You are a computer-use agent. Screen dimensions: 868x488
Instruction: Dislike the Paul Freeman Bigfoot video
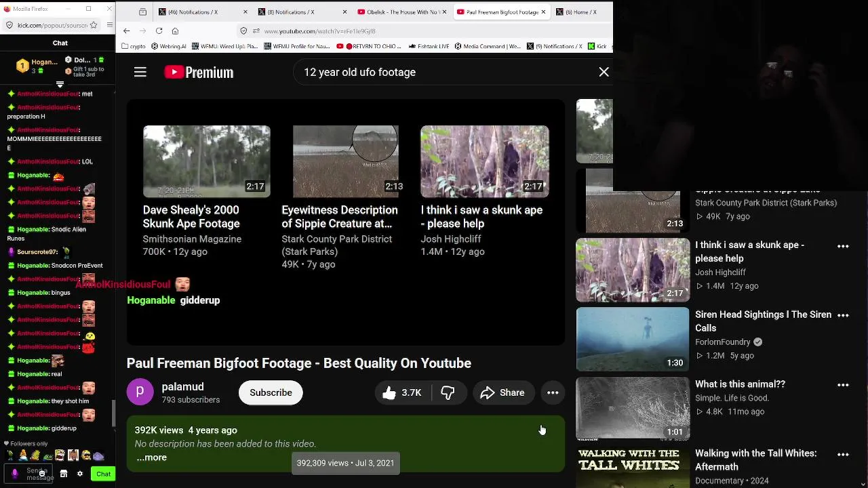(x=448, y=392)
